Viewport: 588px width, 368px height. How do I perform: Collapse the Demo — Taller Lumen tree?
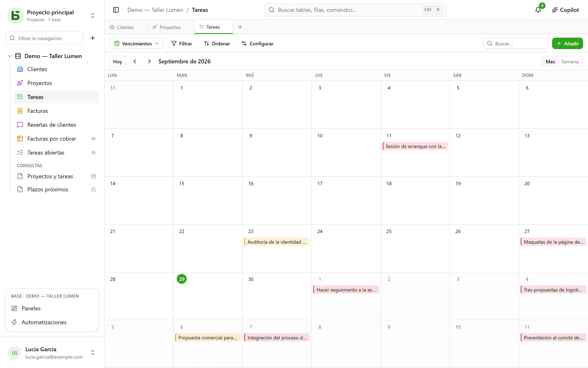click(10, 56)
